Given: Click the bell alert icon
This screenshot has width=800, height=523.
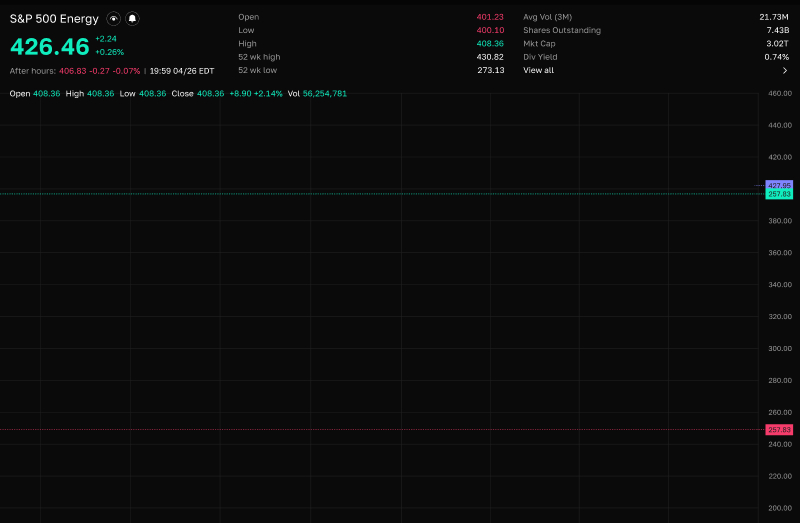Looking at the screenshot, I should (132, 19).
